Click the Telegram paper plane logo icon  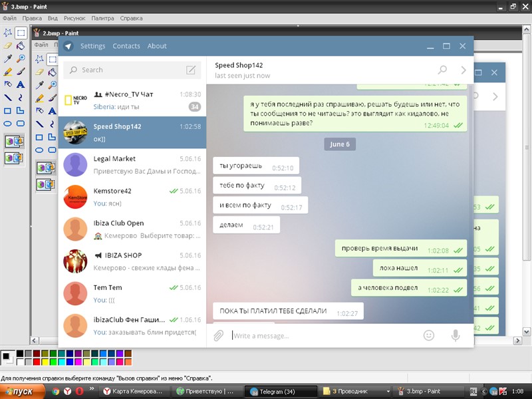click(68, 46)
